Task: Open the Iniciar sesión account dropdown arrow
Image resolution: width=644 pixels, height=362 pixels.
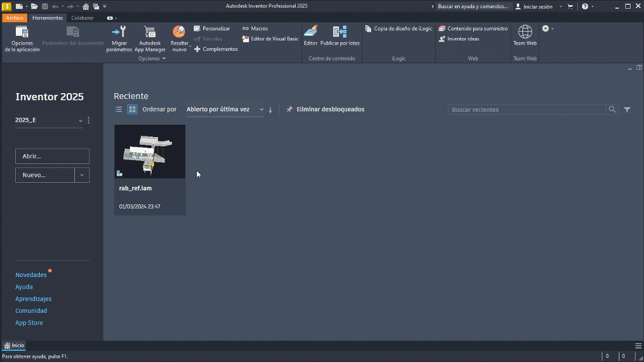Action: pyautogui.click(x=561, y=6)
